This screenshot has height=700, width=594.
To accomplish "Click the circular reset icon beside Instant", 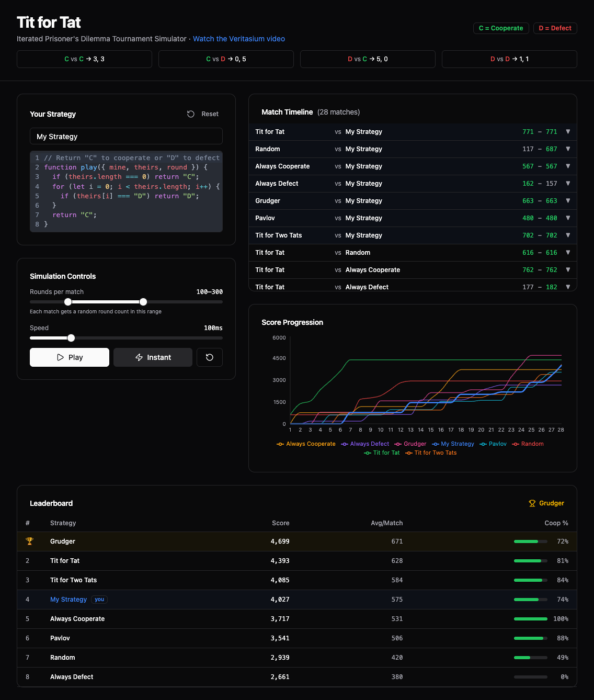I will pyautogui.click(x=209, y=357).
